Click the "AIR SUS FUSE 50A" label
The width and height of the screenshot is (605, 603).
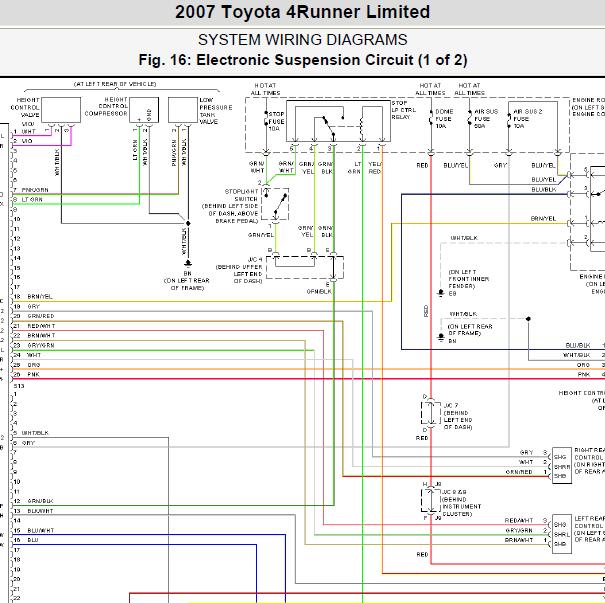[x=486, y=118]
